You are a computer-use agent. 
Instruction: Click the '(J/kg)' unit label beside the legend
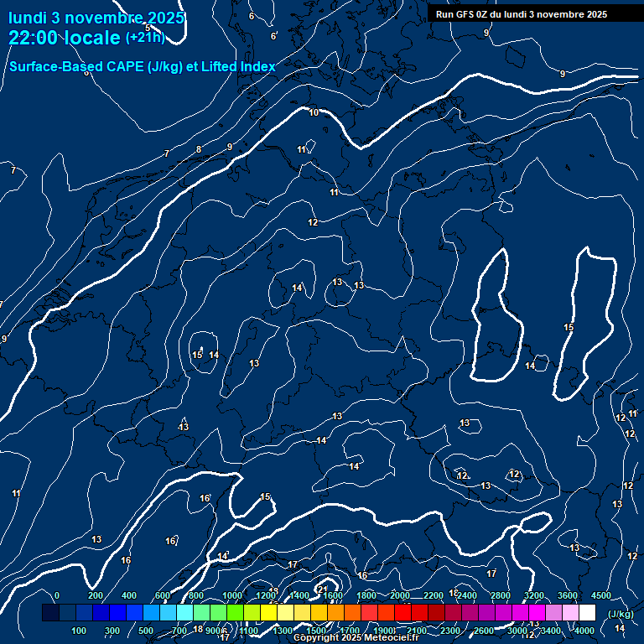621,614
